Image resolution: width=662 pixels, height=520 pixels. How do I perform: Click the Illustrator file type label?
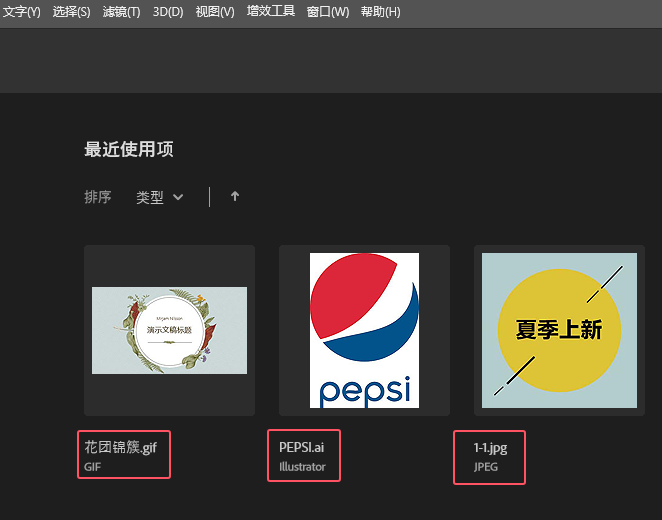302,467
